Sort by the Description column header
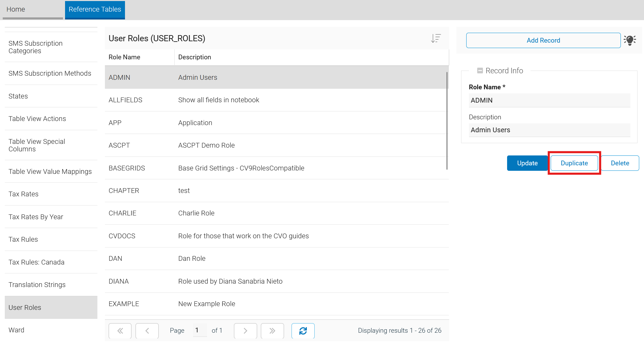 pyautogui.click(x=312, y=57)
